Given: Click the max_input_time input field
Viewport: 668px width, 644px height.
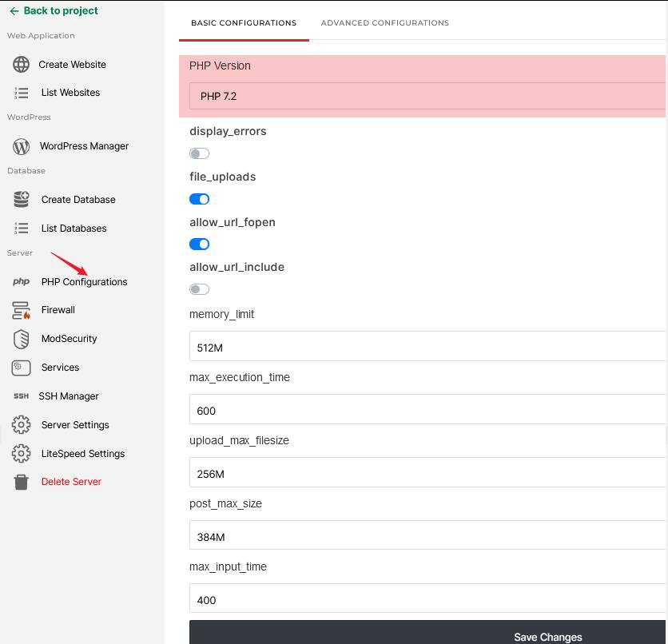Looking at the screenshot, I should 427,598.
